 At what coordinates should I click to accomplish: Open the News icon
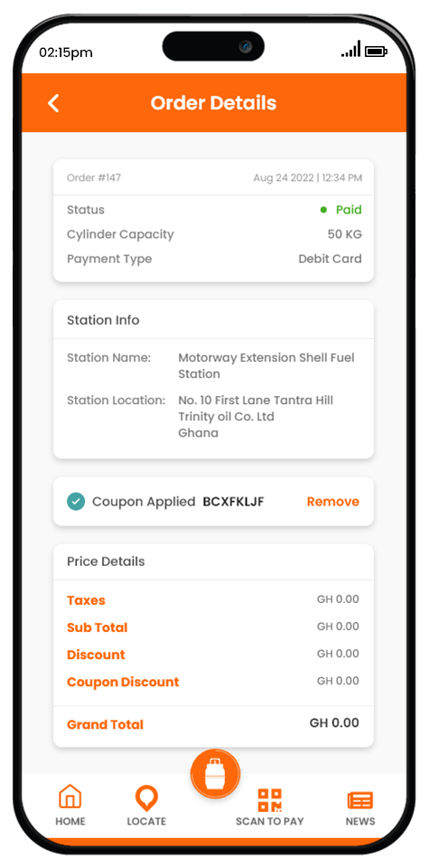[360, 800]
